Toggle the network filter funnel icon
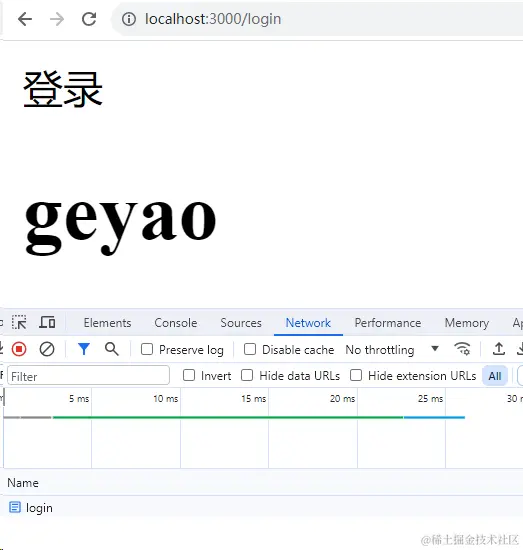 [84, 349]
